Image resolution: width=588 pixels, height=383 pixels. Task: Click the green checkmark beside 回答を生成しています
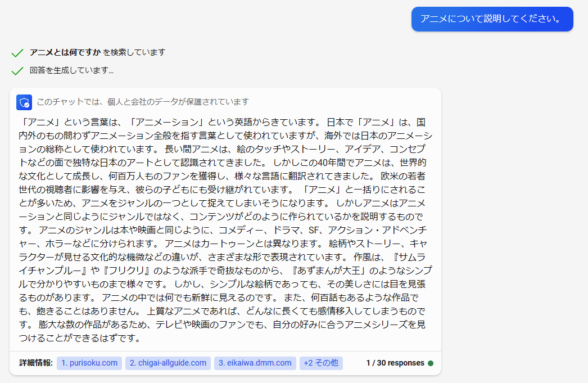point(17,71)
